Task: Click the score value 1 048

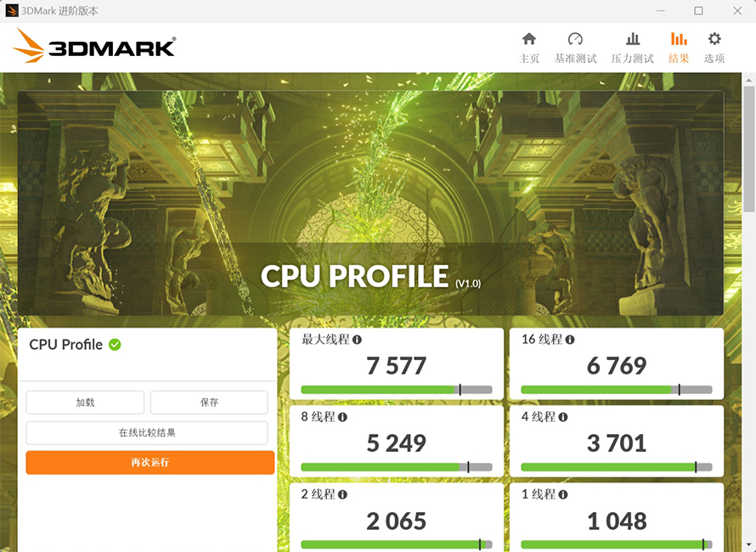Action: 616,521
